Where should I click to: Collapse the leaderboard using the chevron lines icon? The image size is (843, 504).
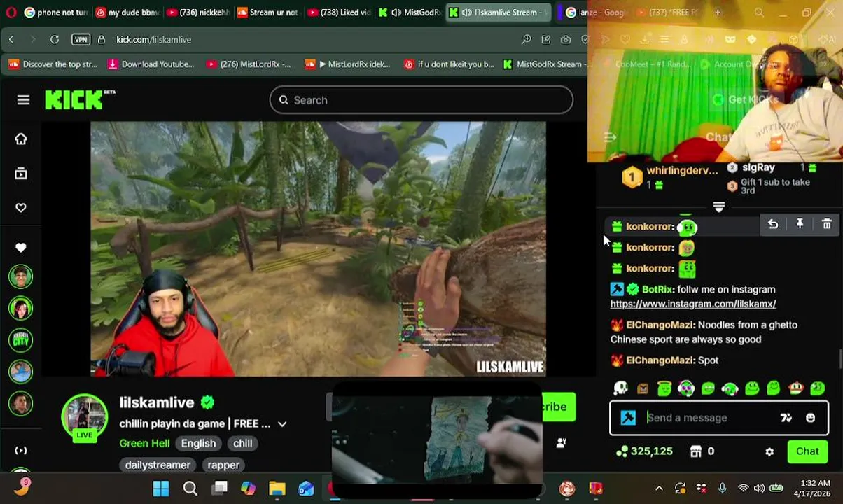click(718, 206)
